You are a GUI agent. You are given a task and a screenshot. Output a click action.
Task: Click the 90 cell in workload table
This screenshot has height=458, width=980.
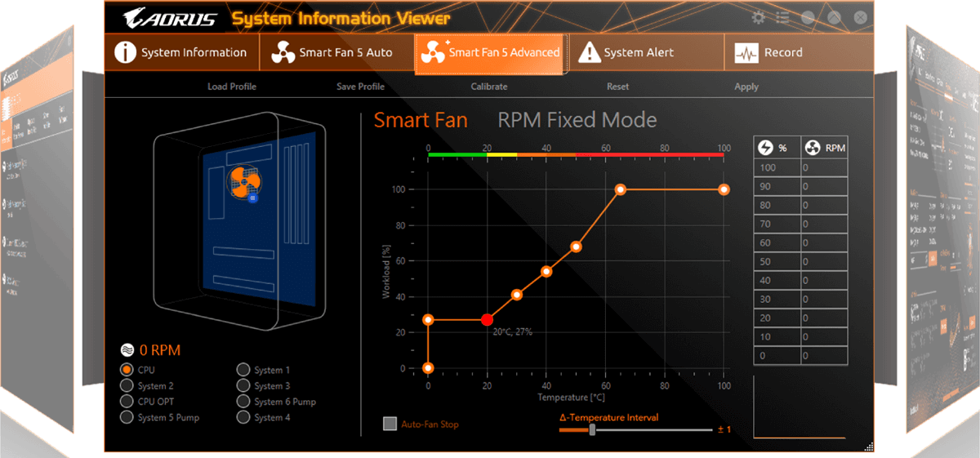pos(777,187)
